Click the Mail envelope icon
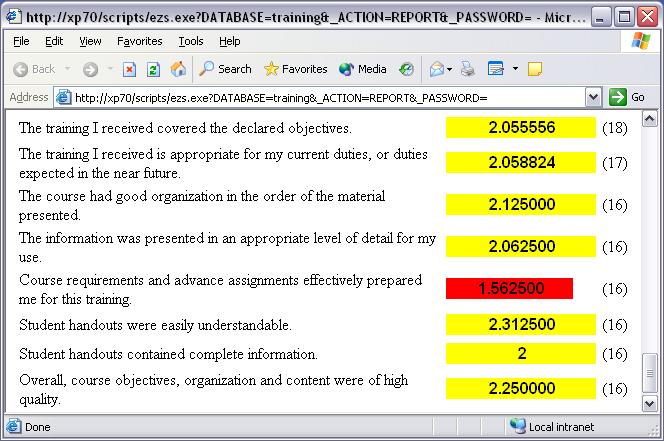Image resolution: width=664 pixels, height=441 pixels. [x=437, y=69]
